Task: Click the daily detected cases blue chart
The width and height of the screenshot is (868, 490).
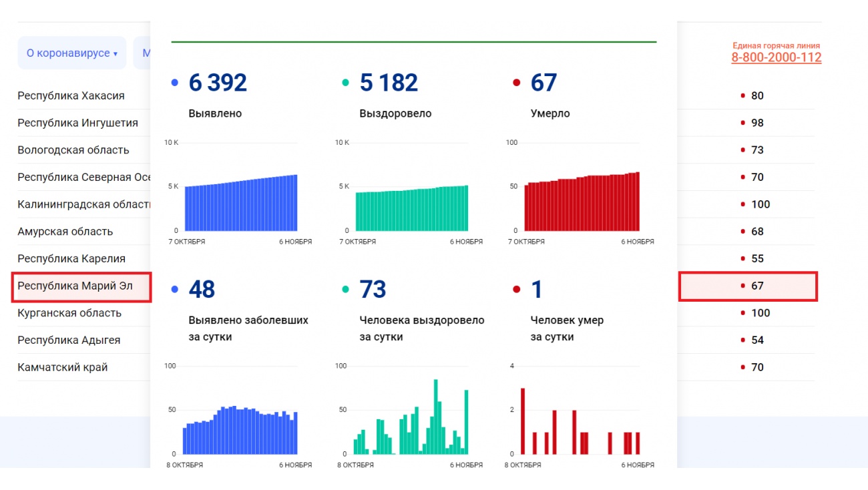Action: [x=240, y=431]
